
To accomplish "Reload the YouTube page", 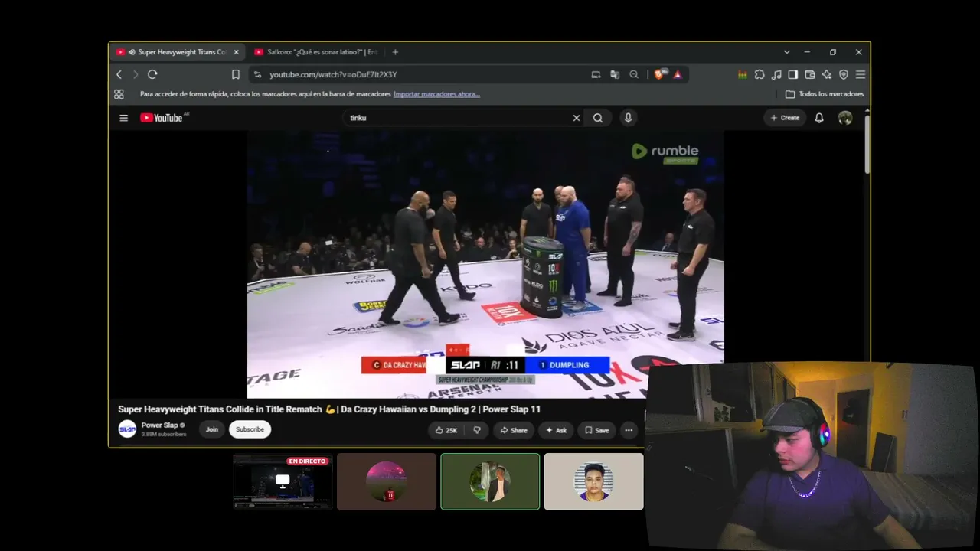I will [152, 74].
